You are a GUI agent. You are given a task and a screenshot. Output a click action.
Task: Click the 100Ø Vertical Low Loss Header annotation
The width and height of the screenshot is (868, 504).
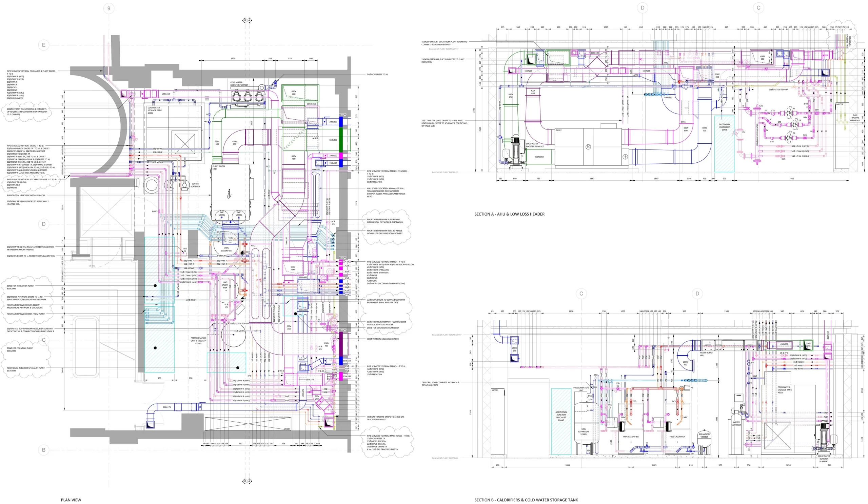coord(383,339)
